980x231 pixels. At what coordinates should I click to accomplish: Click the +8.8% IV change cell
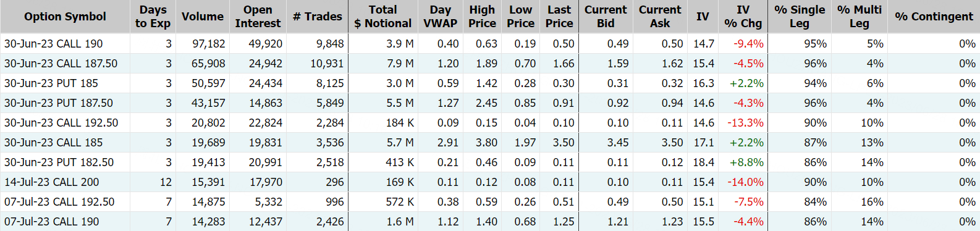743,162
